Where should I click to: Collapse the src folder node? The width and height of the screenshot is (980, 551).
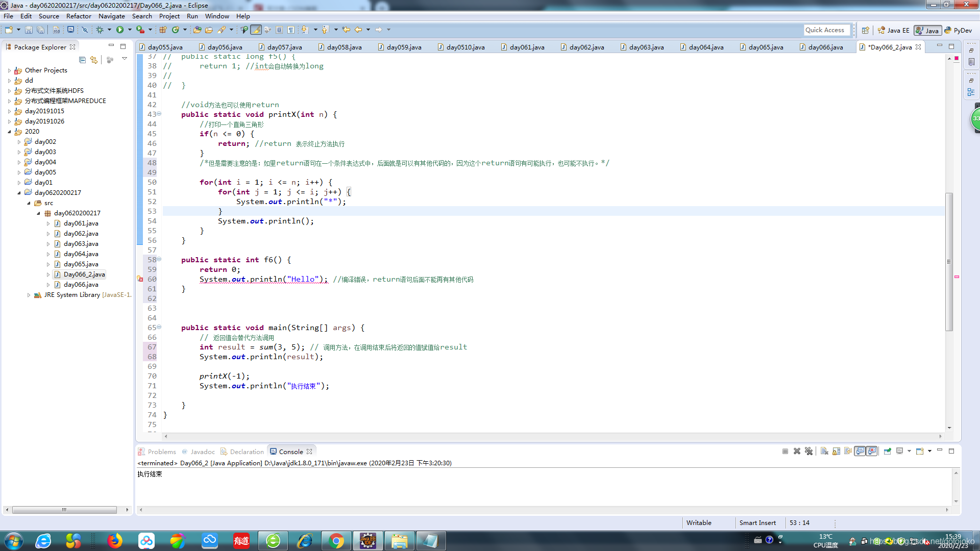(29, 203)
